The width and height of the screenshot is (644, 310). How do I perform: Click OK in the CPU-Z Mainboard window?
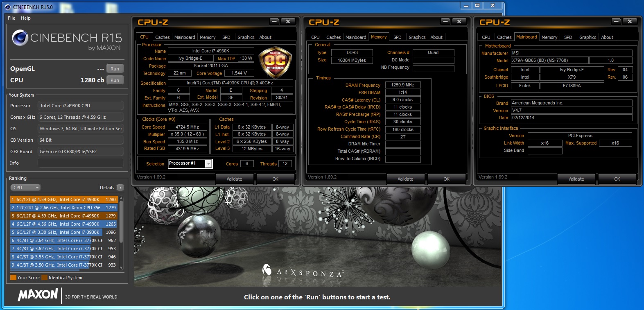point(617,179)
